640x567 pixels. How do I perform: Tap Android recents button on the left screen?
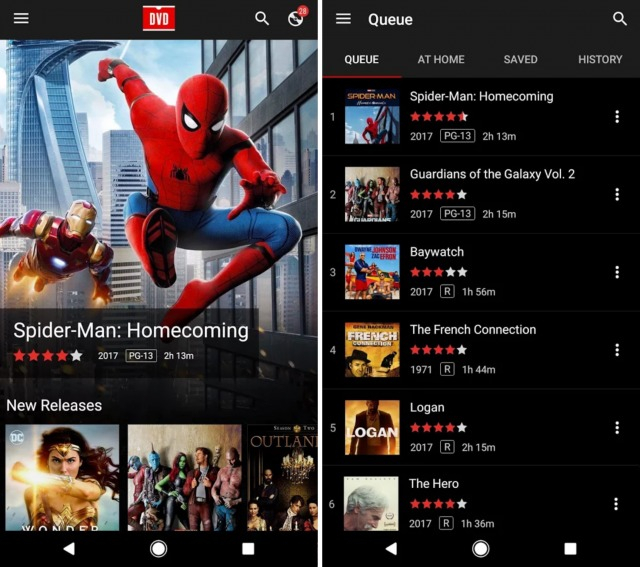[248, 549]
